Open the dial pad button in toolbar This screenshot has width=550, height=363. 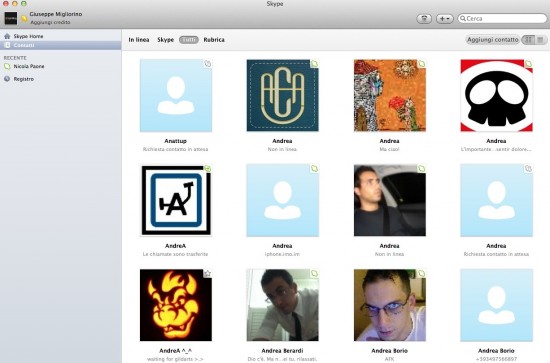coord(424,19)
